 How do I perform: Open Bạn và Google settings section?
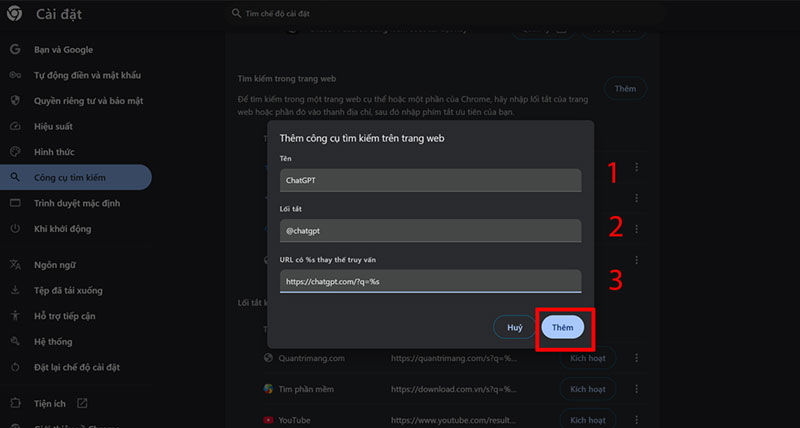click(x=62, y=49)
